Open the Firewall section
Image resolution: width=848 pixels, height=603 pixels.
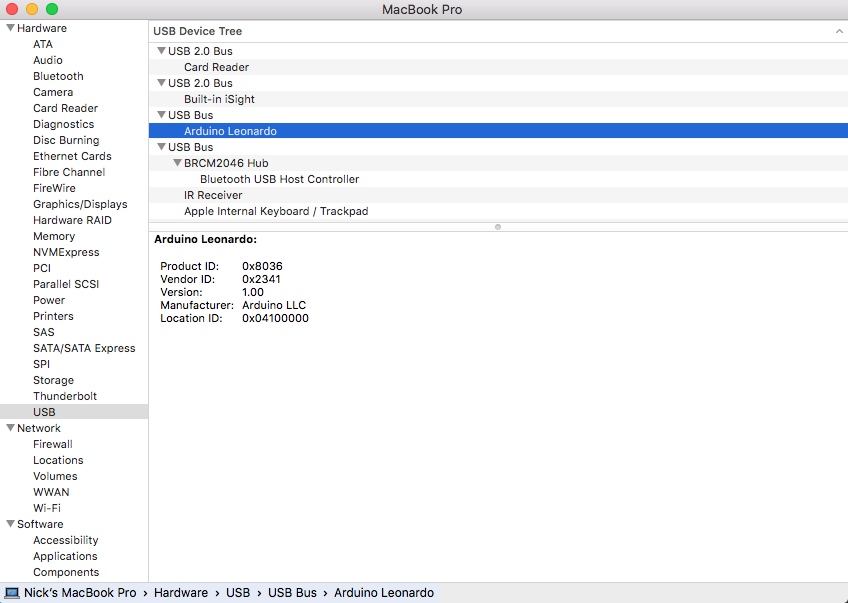(x=52, y=444)
